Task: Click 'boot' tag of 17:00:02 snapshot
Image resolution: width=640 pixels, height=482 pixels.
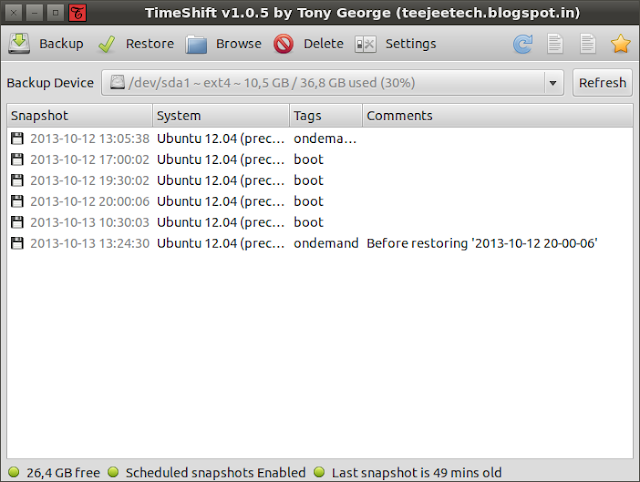Action: (309, 159)
